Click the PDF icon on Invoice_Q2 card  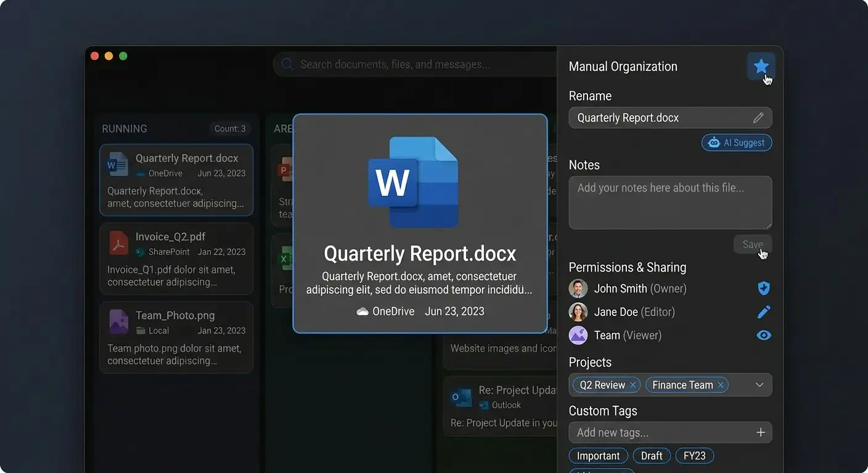[118, 243]
